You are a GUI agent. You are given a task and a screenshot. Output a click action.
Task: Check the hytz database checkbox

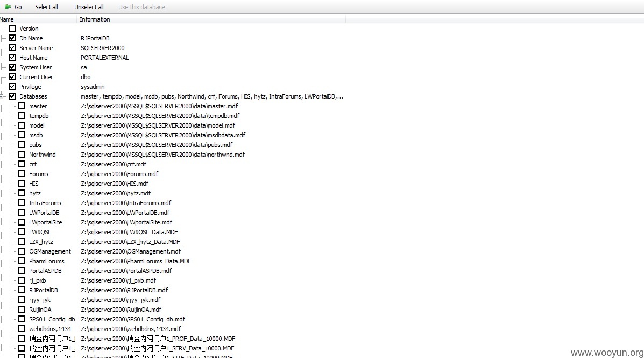[x=22, y=193]
